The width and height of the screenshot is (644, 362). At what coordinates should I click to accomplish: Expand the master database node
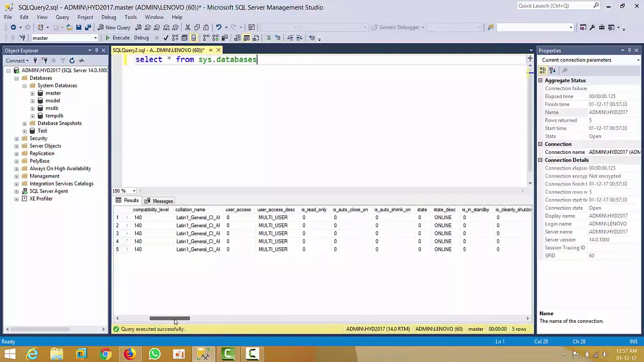click(x=33, y=93)
